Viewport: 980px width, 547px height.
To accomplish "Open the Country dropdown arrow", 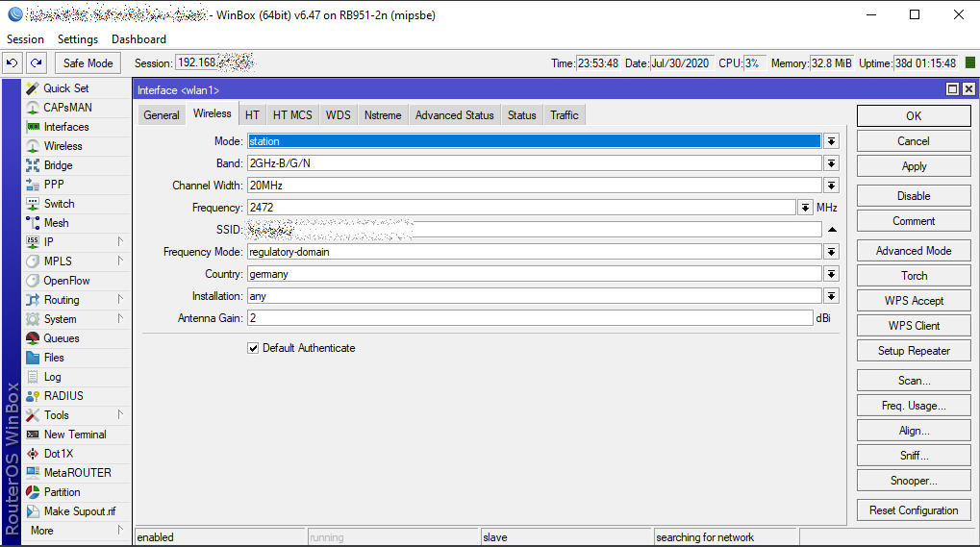I will pyautogui.click(x=831, y=274).
